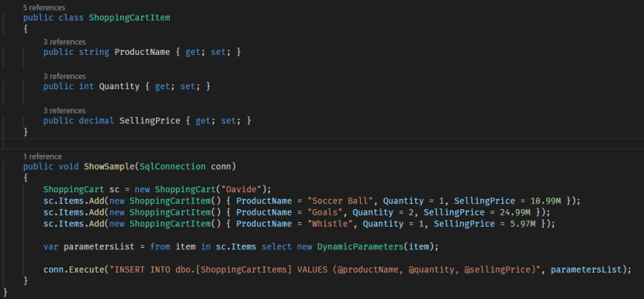644x299 pixels.
Task: Click the @productName SQL parameter
Action: coord(368,270)
